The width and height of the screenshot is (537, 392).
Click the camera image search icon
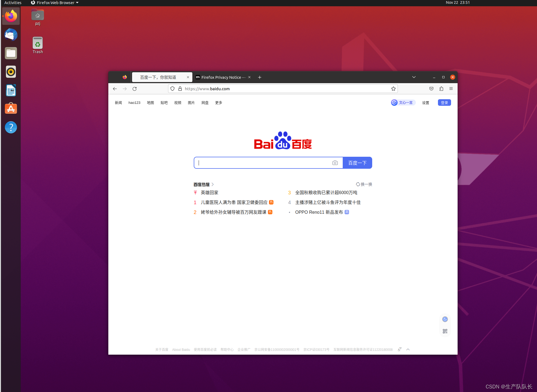335,163
